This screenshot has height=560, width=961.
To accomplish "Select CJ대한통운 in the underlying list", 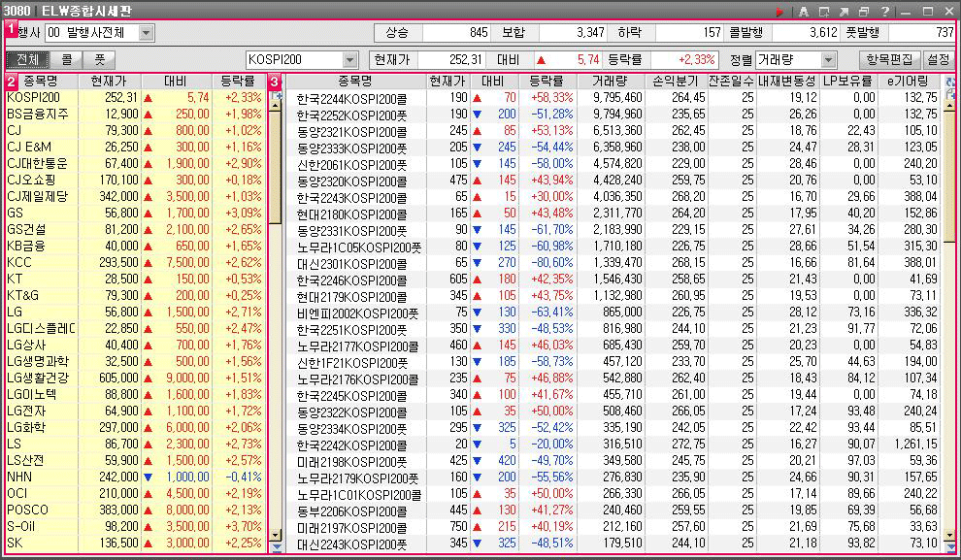I will 135,164.
